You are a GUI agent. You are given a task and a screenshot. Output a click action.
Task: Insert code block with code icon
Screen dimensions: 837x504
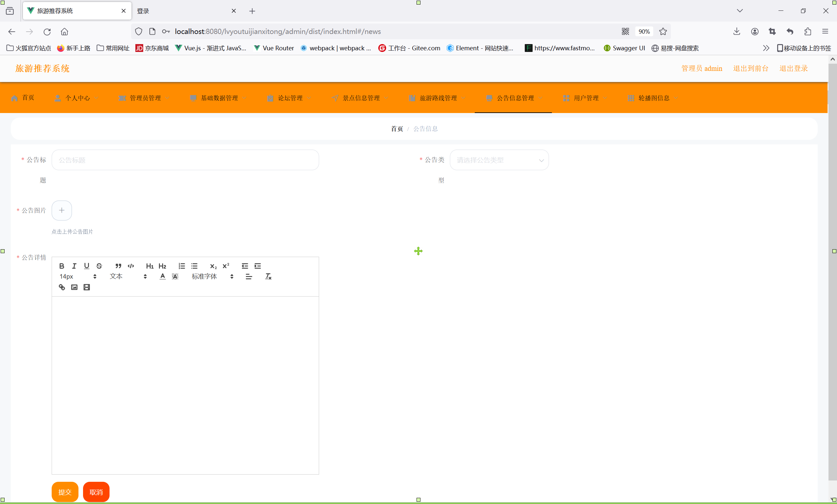[131, 266]
